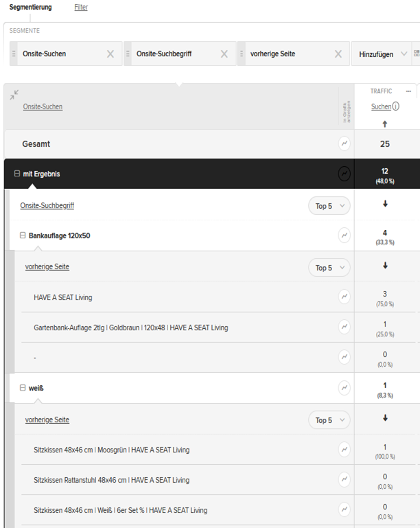Viewport: 420px width, 528px height.
Task: Remove the Onsite-Suchen segment
Action: (110, 54)
